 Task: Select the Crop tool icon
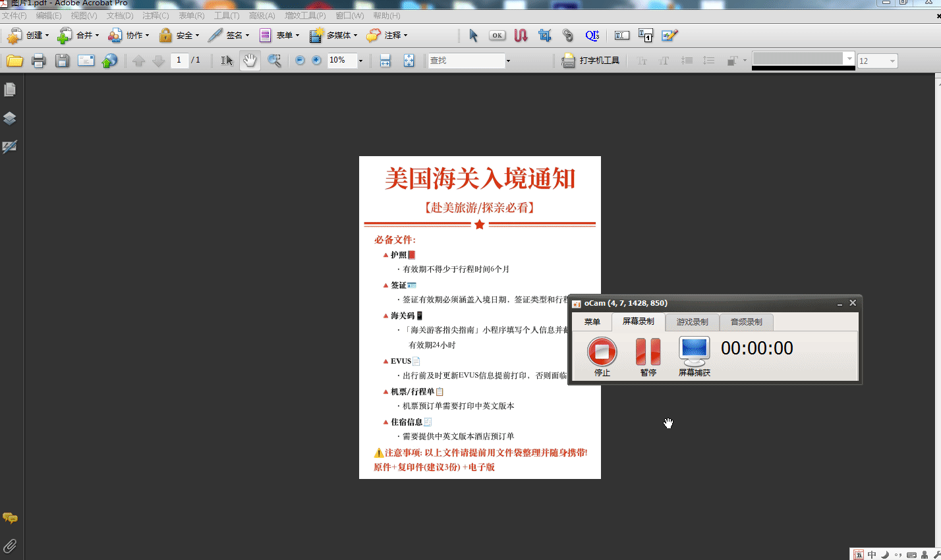pyautogui.click(x=544, y=36)
